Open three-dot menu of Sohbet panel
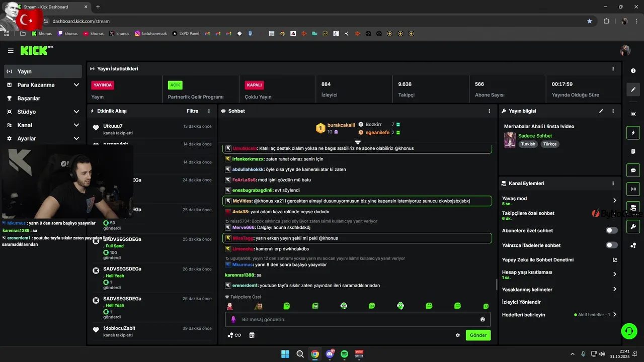 (x=489, y=111)
